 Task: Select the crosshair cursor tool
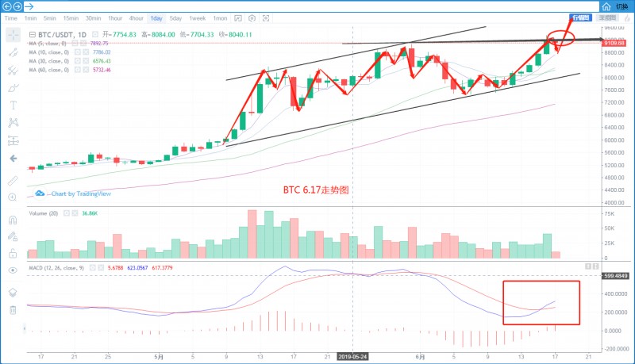click(x=13, y=34)
